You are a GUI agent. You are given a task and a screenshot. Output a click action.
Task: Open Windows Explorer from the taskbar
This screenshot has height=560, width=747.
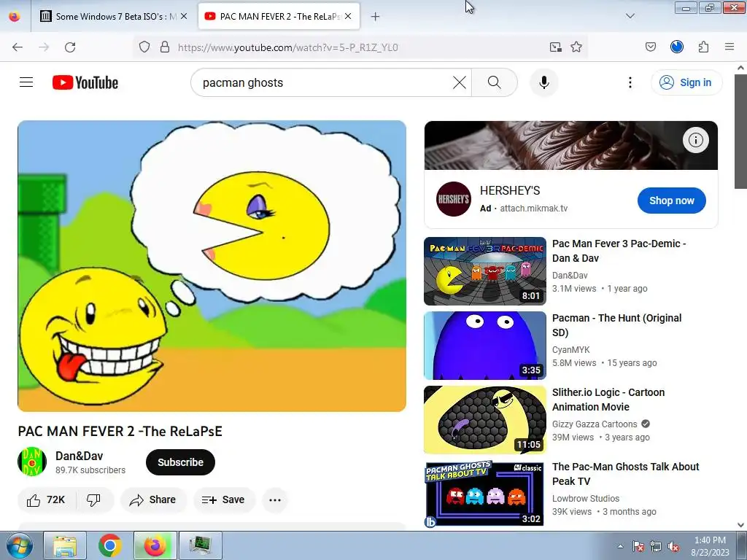pos(65,545)
